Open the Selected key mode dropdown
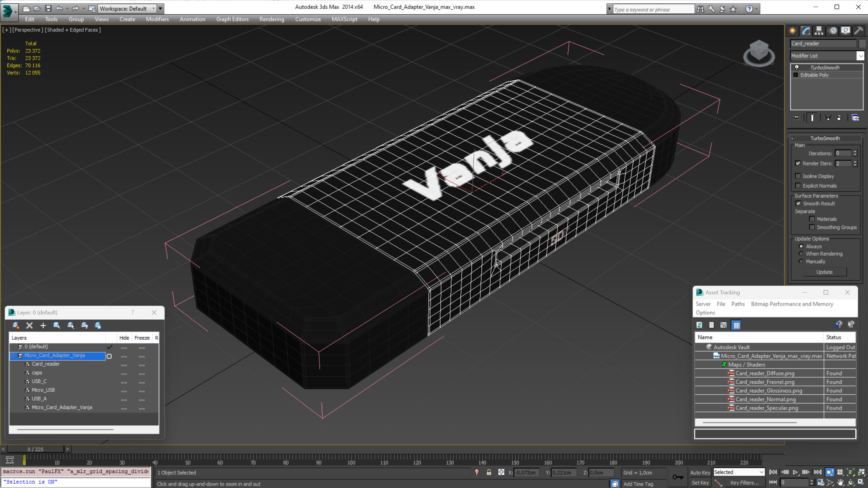Viewport: 868px width, 488px height. click(x=739, y=472)
